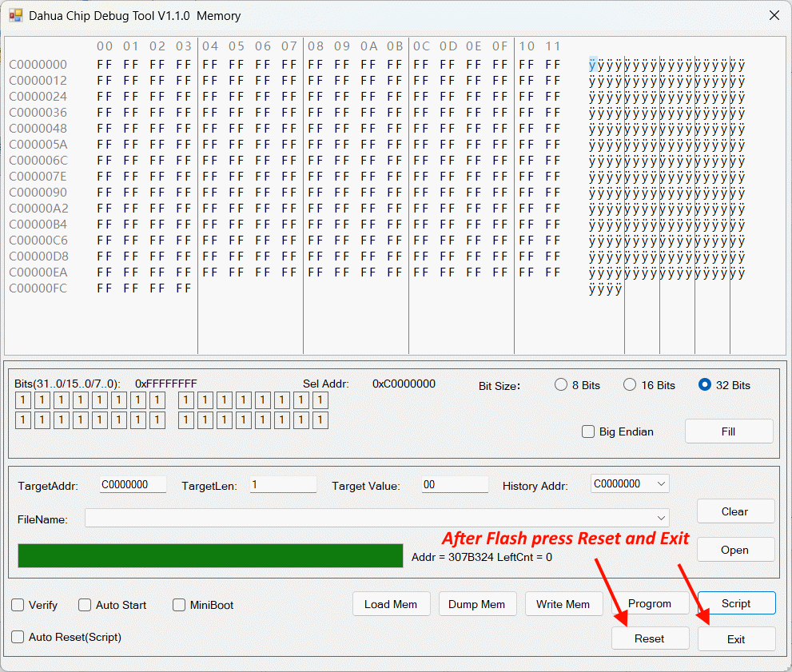Enable the Auto Start checkbox
This screenshot has height=672, width=792.
[x=85, y=605]
